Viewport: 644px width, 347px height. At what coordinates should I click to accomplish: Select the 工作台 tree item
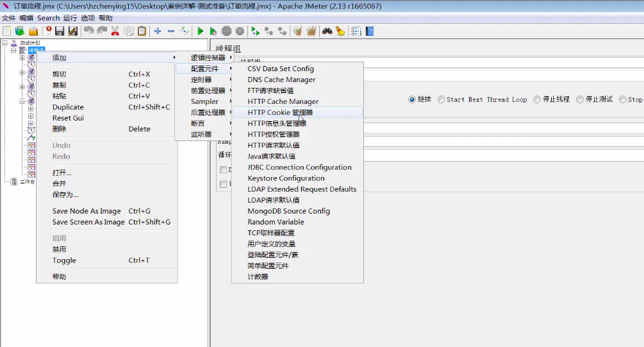(x=27, y=182)
